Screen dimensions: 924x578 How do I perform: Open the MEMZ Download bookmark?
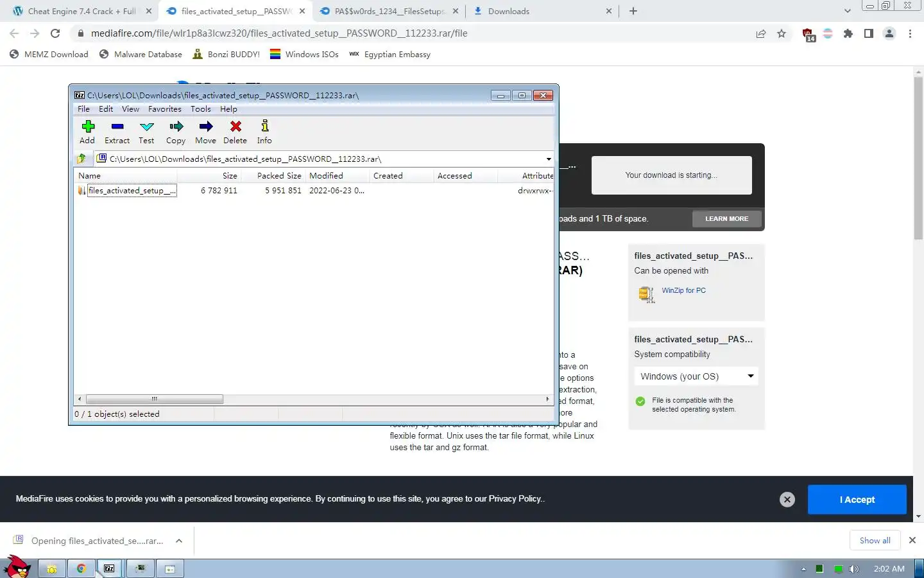[x=49, y=55]
